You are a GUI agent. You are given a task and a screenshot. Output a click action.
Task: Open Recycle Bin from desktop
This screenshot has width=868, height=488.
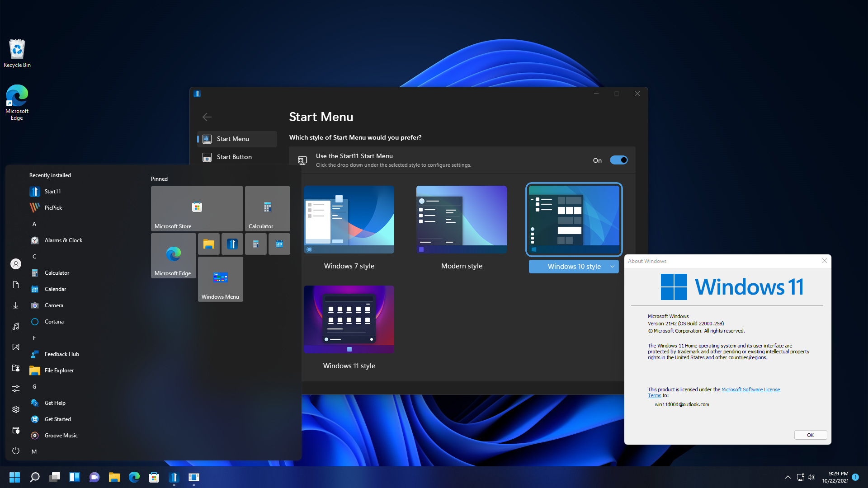click(x=18, y=52)
